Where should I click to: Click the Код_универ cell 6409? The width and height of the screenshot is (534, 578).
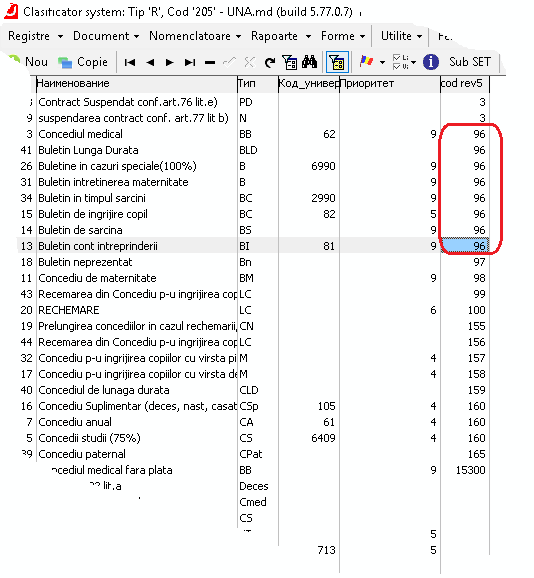[x=309, y=438]
